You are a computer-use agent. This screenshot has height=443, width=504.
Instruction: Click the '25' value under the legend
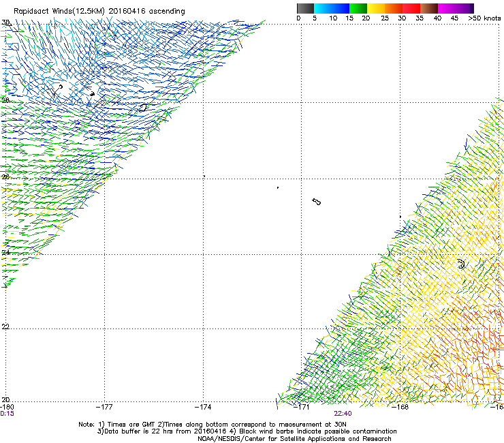(384, 18)
